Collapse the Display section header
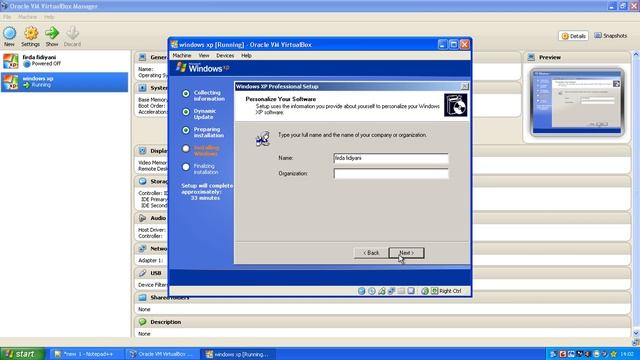The width and height of the screenshot is (640, 360). coord(151,151)
